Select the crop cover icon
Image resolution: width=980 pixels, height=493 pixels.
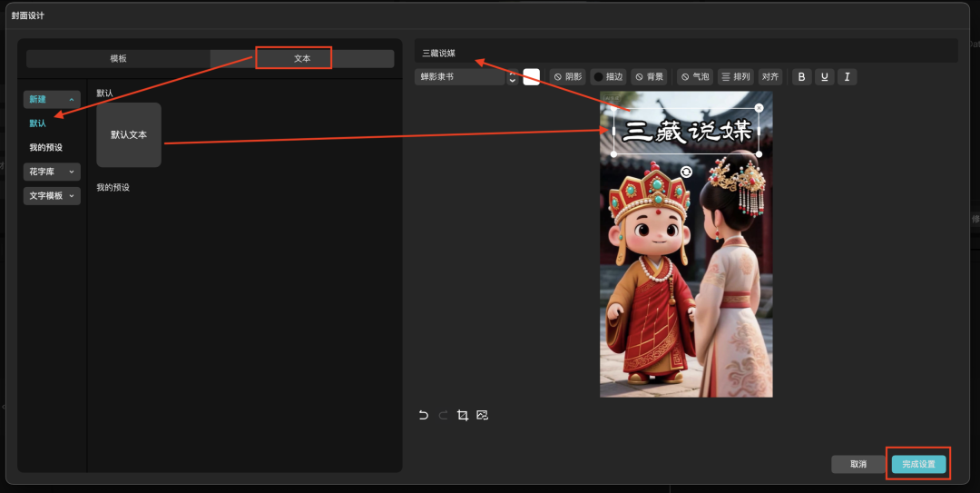(463, 415)
